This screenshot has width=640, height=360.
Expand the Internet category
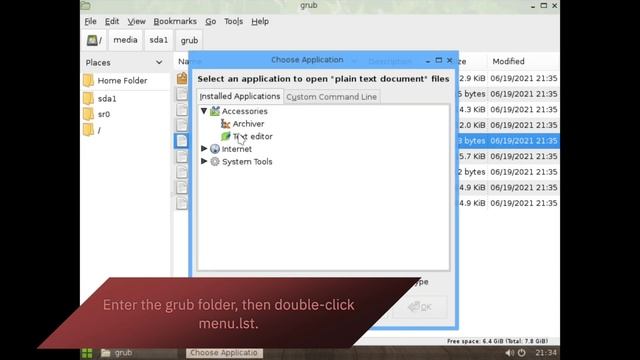[204, 149]
